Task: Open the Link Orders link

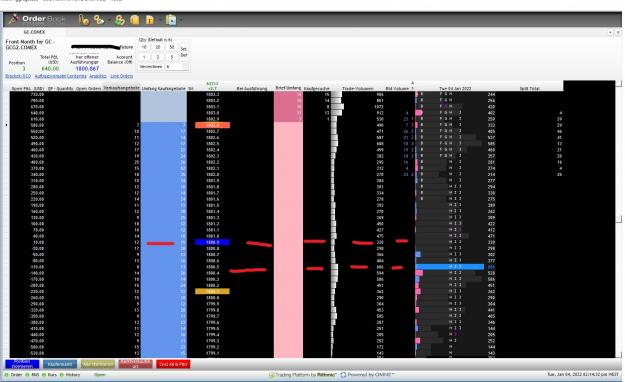Action: (122, 76)
